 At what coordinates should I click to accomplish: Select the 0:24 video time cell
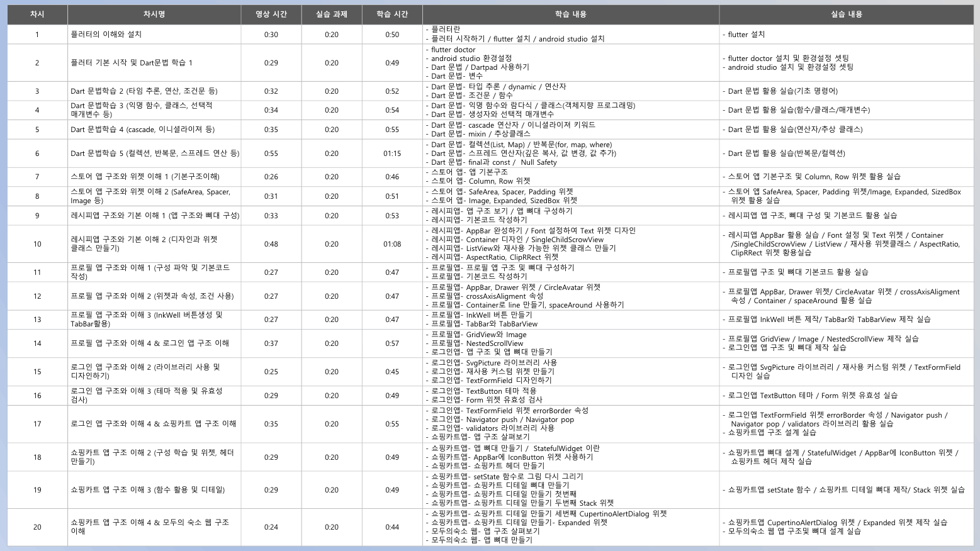[271, 527]
